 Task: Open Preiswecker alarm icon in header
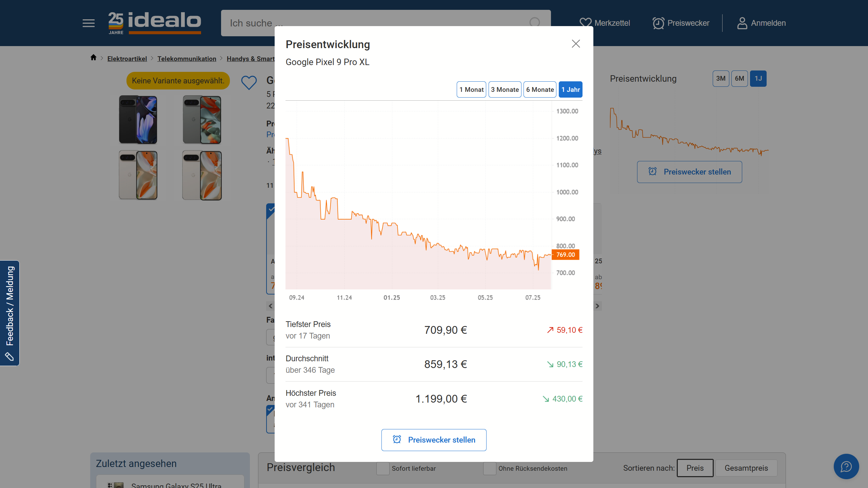point(658,23)
